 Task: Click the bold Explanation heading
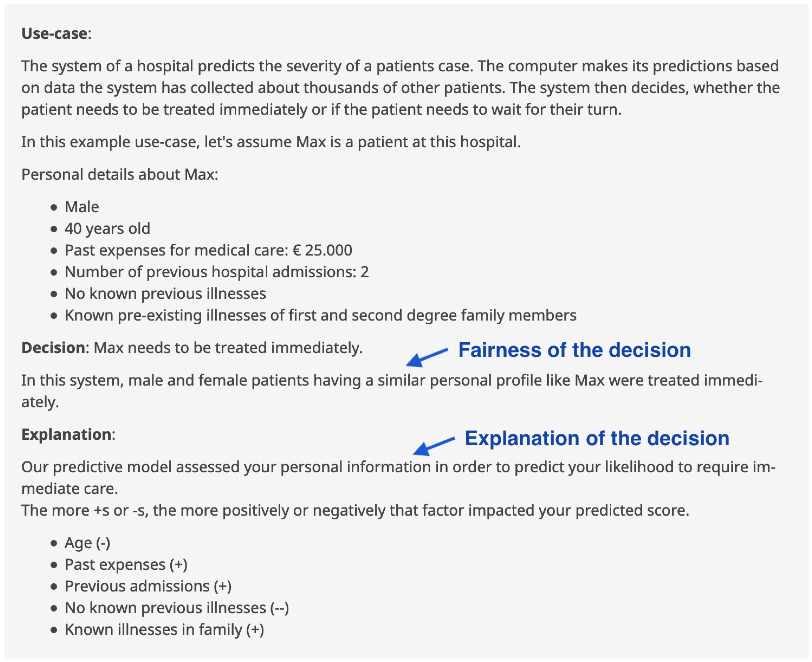coord(66,434)
